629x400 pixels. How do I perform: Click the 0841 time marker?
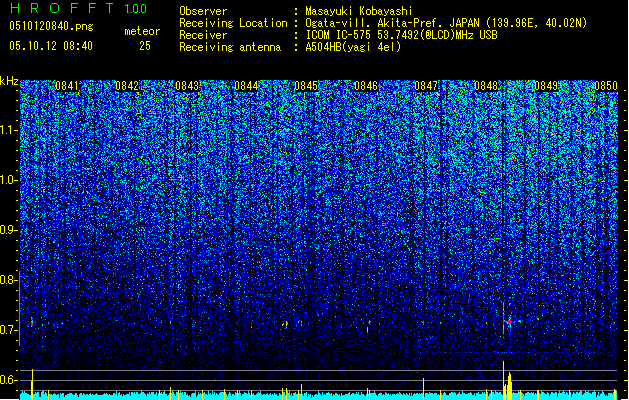click(x=67, y=86)
